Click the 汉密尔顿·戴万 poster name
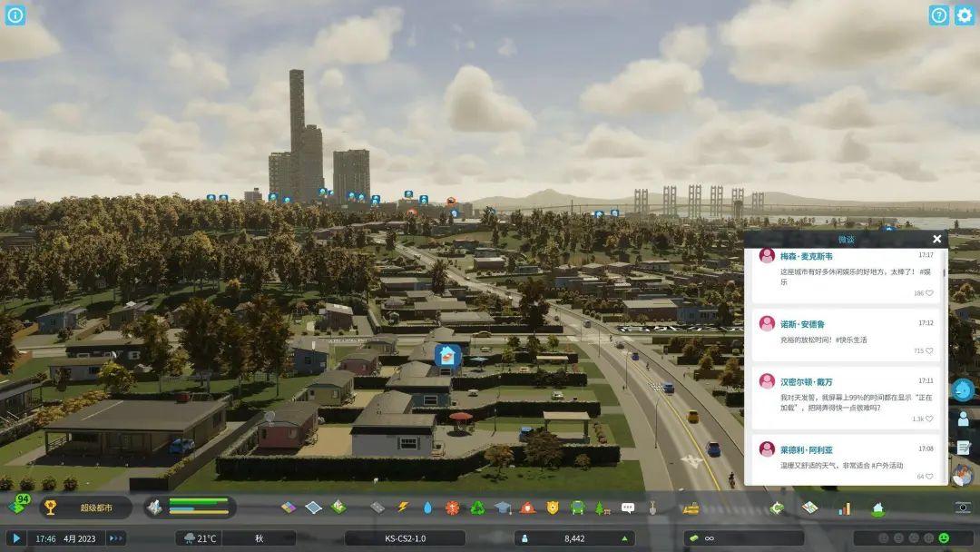 806,381
